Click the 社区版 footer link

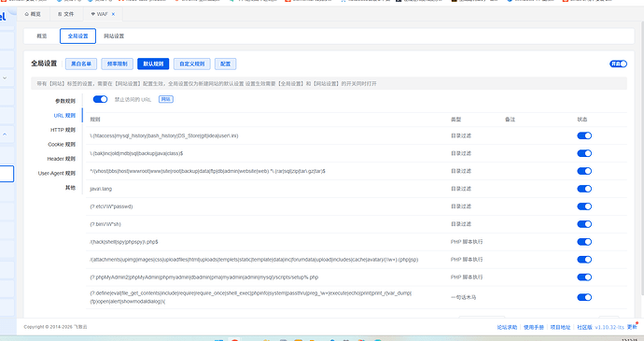(584, 327)
